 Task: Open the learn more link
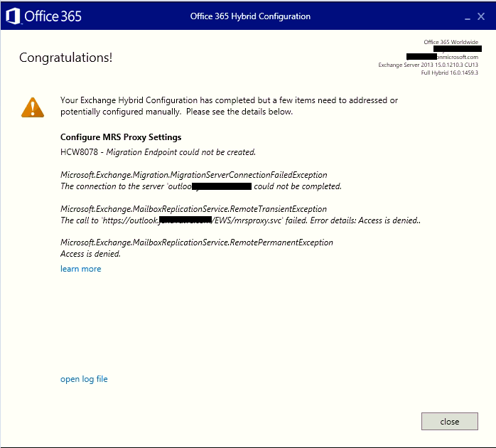click(81, 269)
